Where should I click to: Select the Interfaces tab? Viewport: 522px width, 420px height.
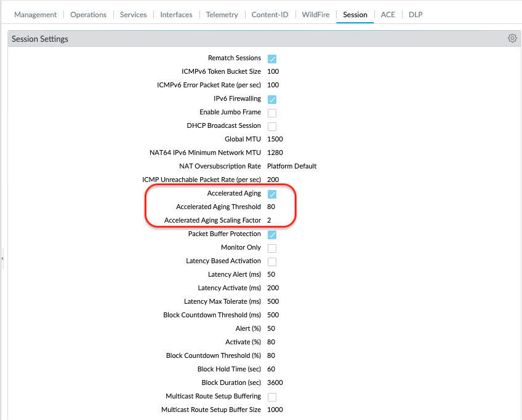tap(176, 15)
